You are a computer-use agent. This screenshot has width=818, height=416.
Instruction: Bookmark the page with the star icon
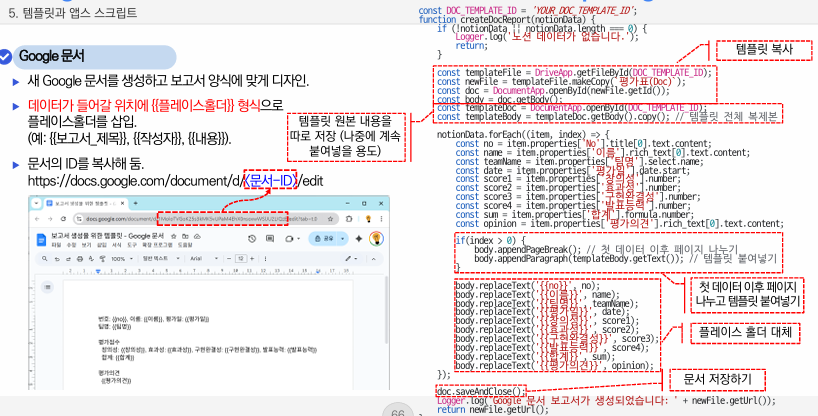pos(330,219)
